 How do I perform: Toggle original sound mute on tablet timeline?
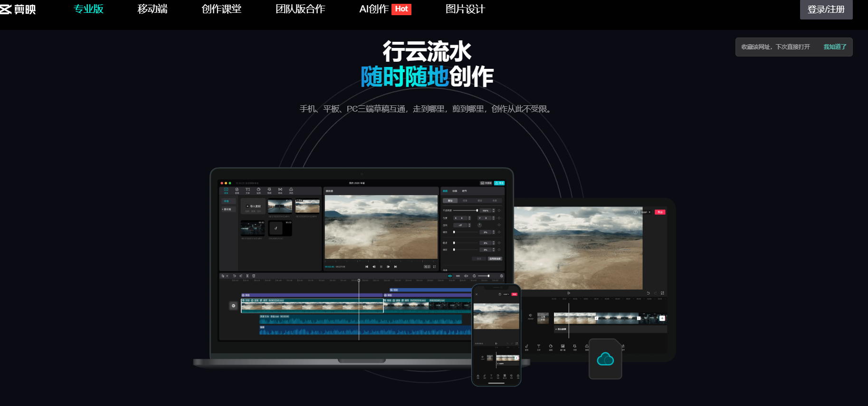(531, 316)
